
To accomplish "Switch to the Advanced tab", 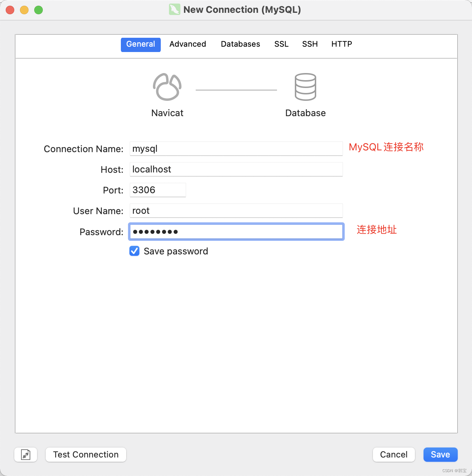I will pyautogui.click(x=188, y=44).
